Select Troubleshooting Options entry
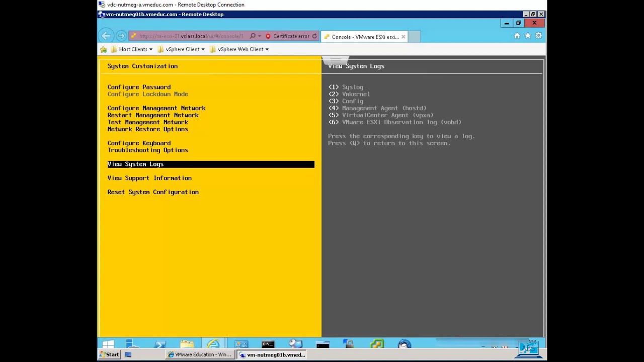Viewport: 644px width, 362px height. pos(147,150)
